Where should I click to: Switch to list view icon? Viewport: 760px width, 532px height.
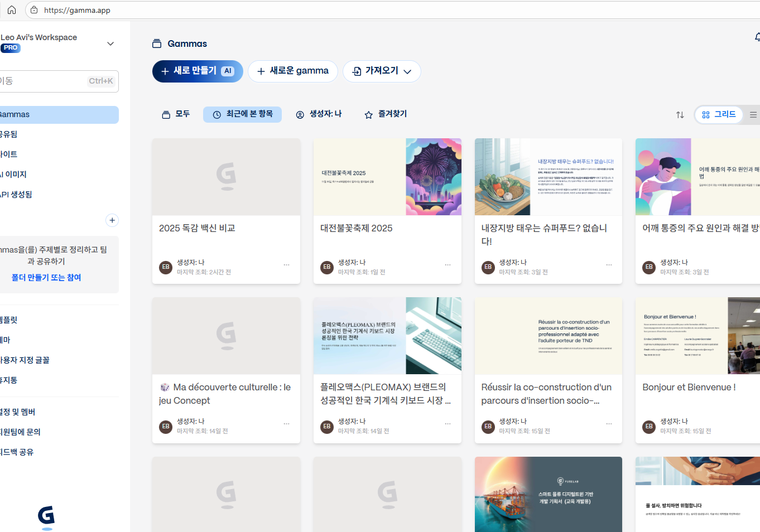point(753,115)
